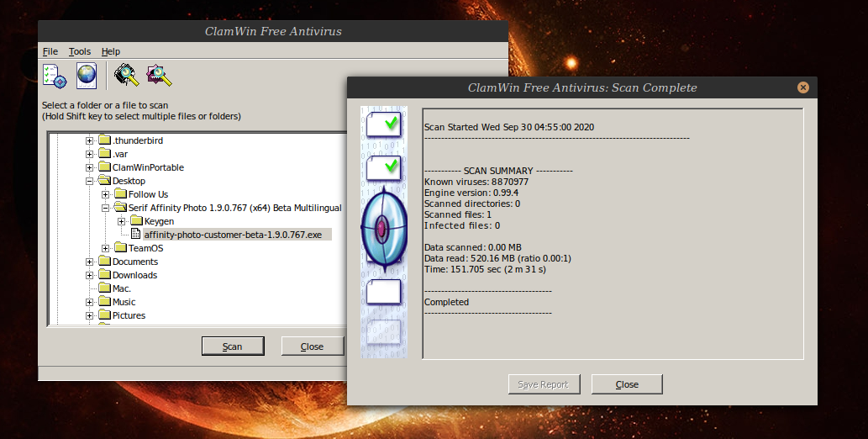Select the Pictures folder icon
The image size is (868, 439).
(x=105, y=315)
